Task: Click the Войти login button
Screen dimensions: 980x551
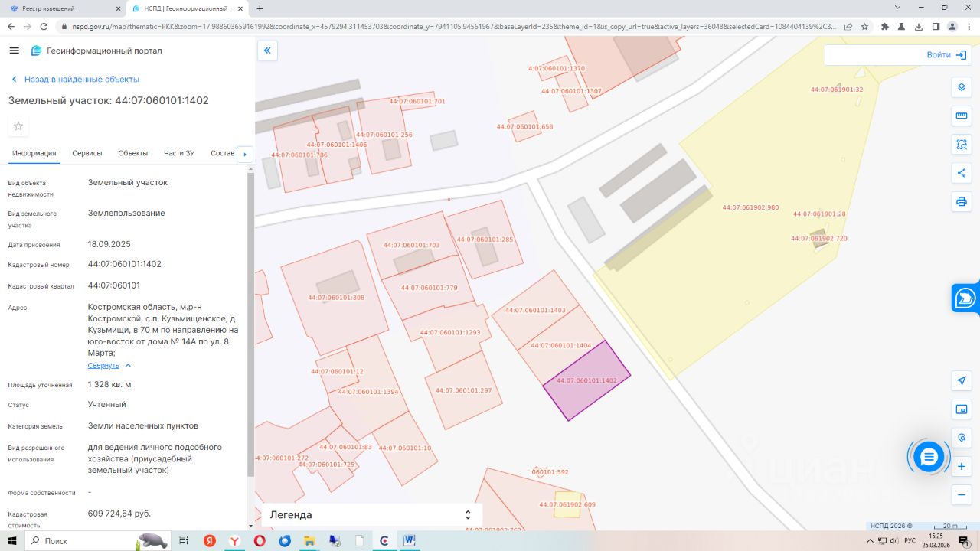Action: coord(949,55)
